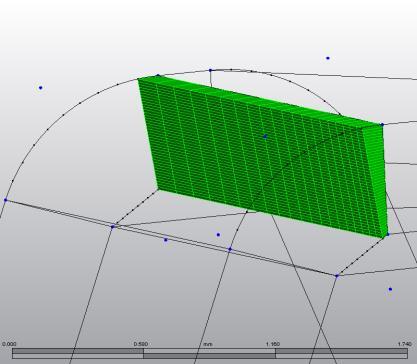Click the 0.580 label on scale ruler

tap(141, 344)
